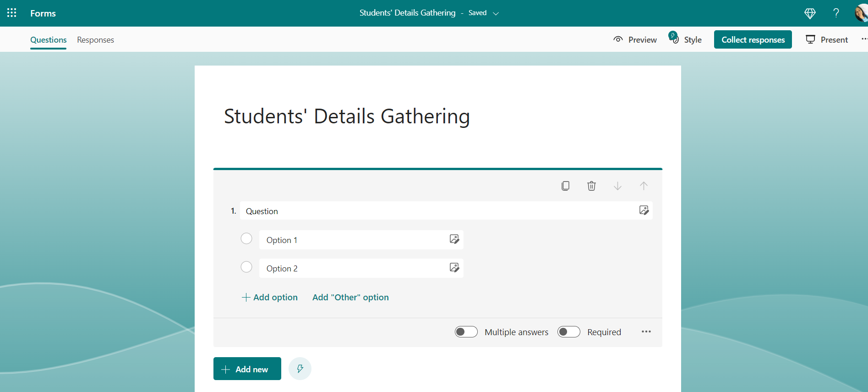
Task: Open the app launcher grid icon
Action: click(x=12, y=13)
